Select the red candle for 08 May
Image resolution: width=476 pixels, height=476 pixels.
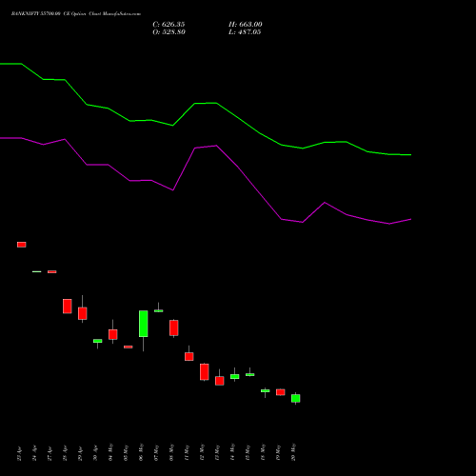[174, 327]
